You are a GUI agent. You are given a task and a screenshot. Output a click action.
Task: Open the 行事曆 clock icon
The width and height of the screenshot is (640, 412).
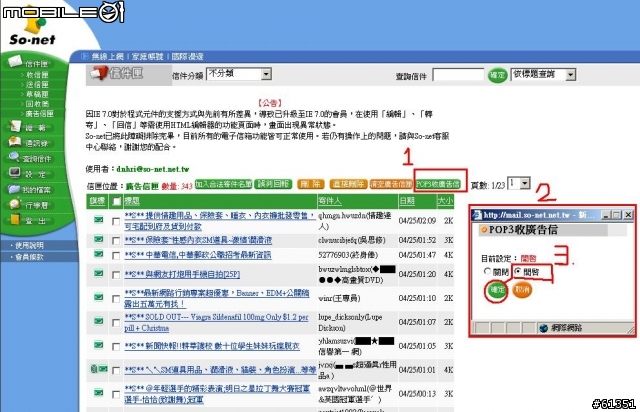[x=15, y=204]
